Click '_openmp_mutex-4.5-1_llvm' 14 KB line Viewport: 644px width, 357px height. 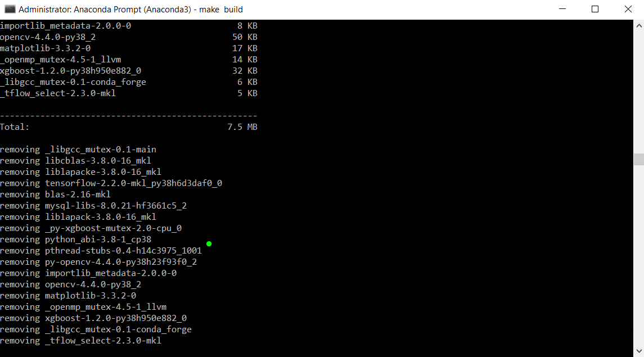pyautogui.click(x=129, y=60)
